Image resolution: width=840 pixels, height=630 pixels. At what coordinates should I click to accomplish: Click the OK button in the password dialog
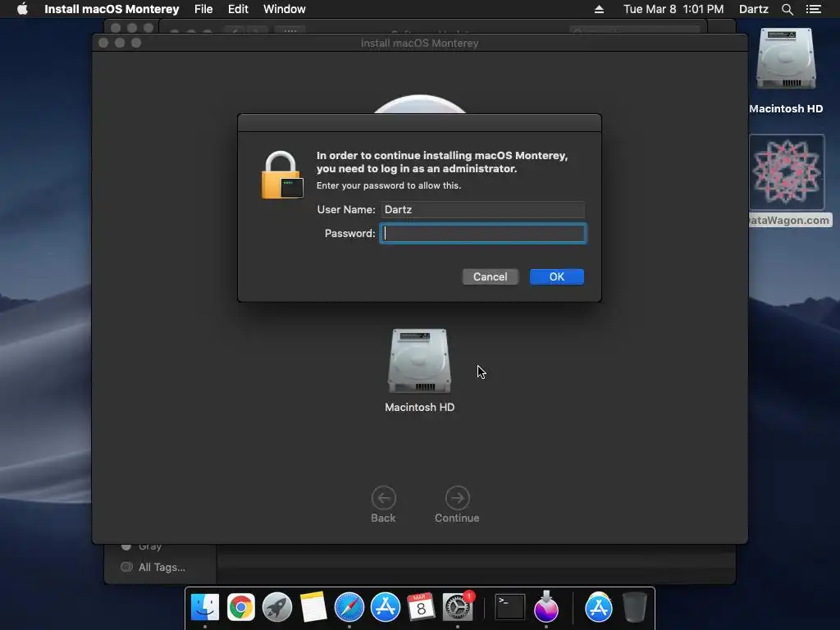(x=557, y=277)
